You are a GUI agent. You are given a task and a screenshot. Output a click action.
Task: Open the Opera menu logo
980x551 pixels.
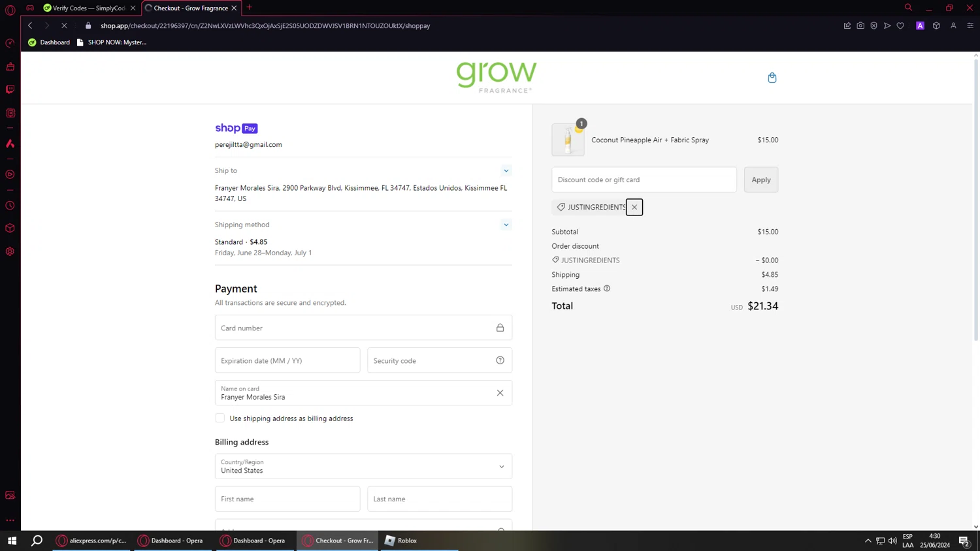click(10, 10)
